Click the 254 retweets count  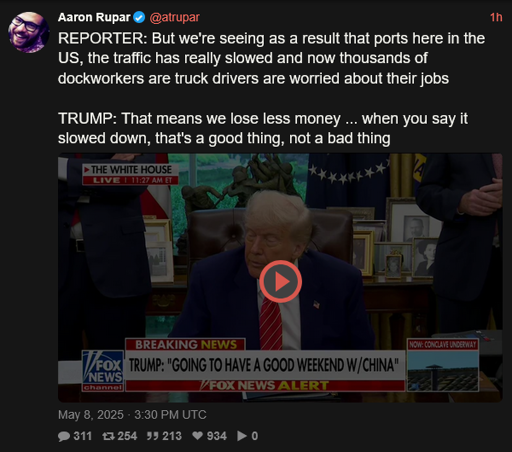[x=127, y=436]
